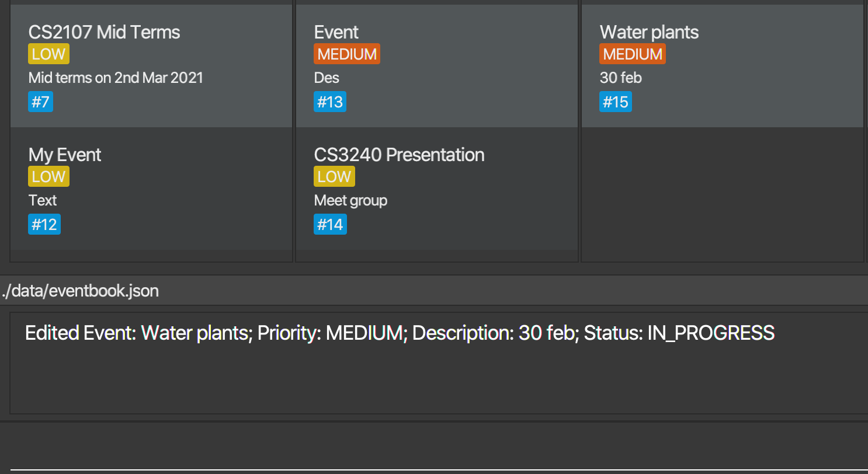Select the My Event card
Screen dimensions: 868x474
(x=151, y=189)
